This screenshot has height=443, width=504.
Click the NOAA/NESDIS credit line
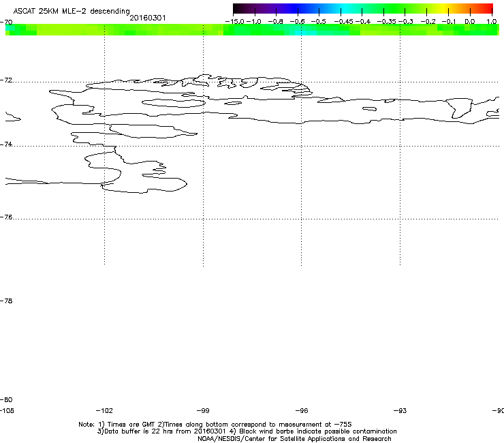pyautogui.click(x=294, y=439)
